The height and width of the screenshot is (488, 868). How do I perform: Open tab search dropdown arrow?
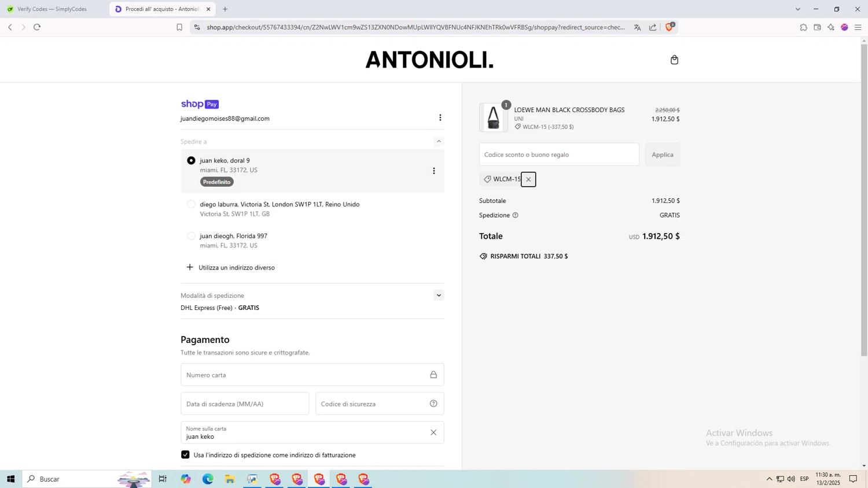click(797, 9)
